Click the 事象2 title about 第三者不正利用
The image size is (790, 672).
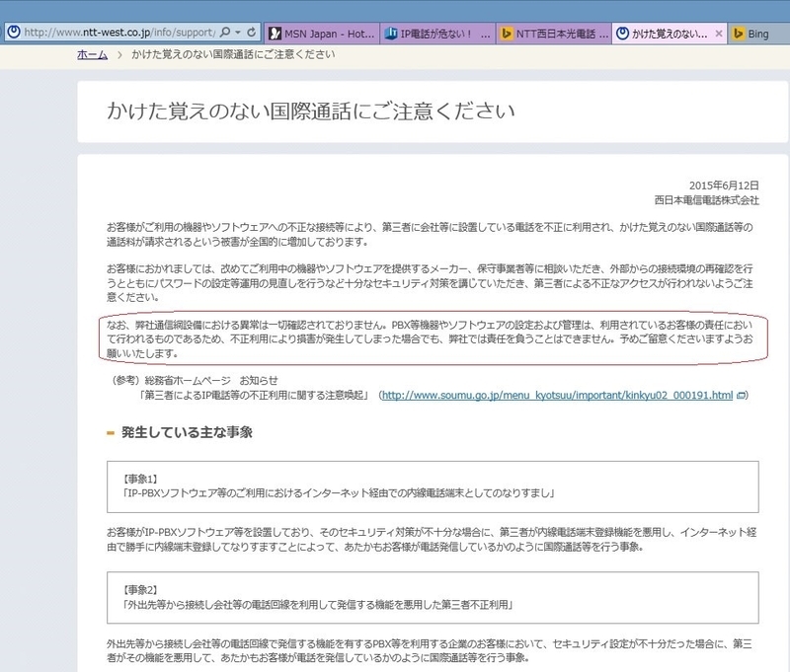pyautogui.click(x=318, y=605)
